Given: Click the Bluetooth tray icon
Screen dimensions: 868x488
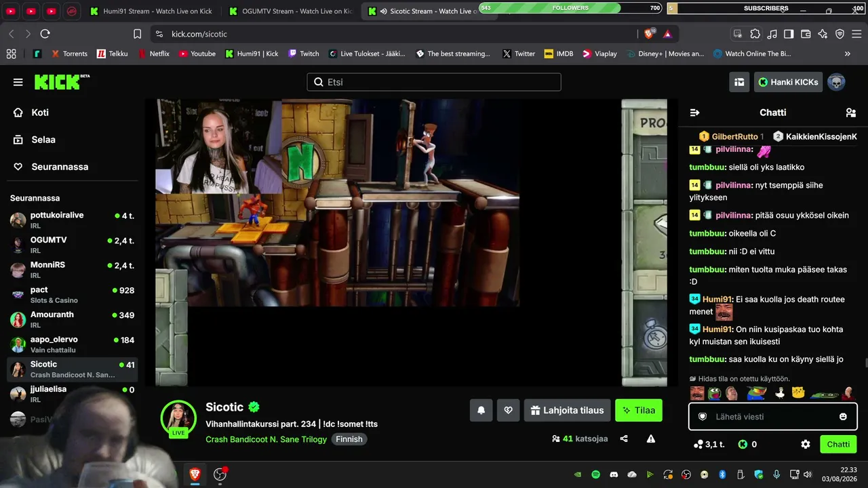Looking at the screenshot, I should pos(722,474).
